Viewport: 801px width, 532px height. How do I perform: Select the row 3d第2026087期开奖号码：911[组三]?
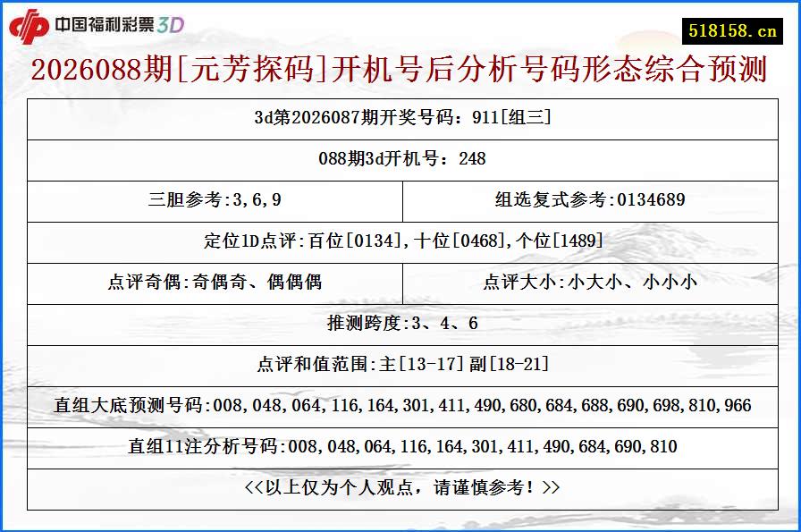(402, 120)
